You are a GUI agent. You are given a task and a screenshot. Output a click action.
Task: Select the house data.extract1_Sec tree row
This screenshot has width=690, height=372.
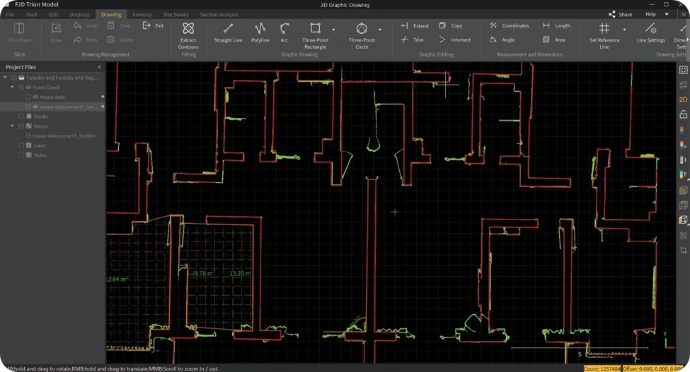point(53,107)
